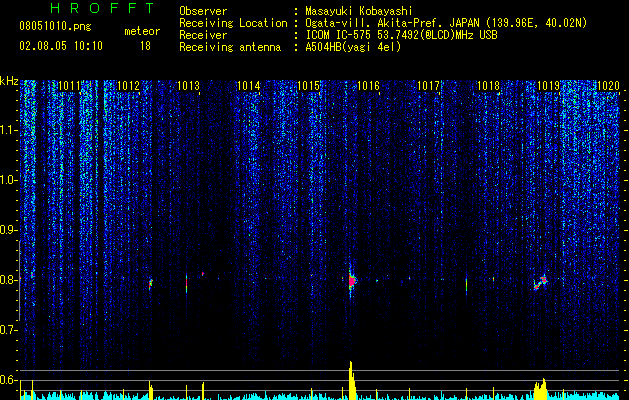The width and height of the screenshot is (629, 400).
Task: Click the Receiving antenna label
Action: coord(230,47)
